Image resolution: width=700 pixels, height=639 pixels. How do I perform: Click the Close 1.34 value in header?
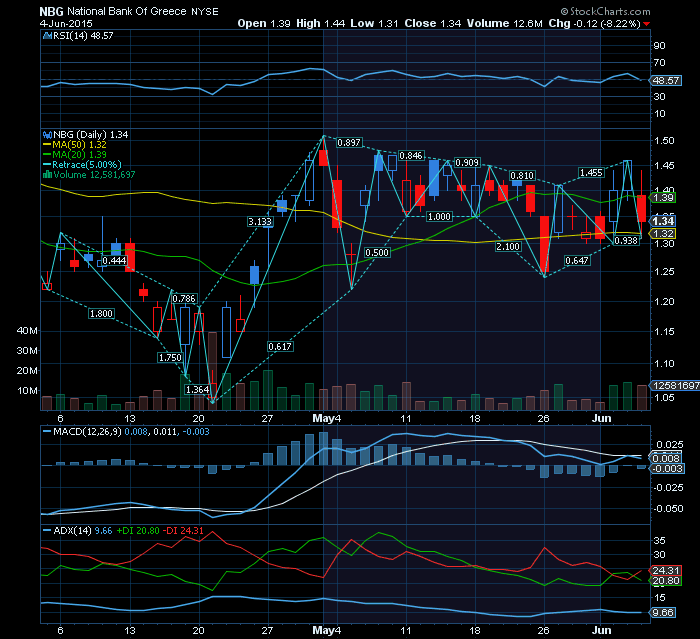click(x=433, y=23)
